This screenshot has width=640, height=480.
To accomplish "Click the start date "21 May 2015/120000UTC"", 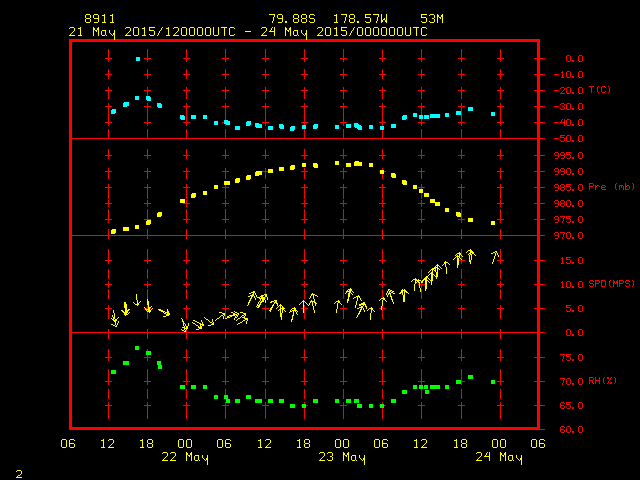I will point(152,32).
